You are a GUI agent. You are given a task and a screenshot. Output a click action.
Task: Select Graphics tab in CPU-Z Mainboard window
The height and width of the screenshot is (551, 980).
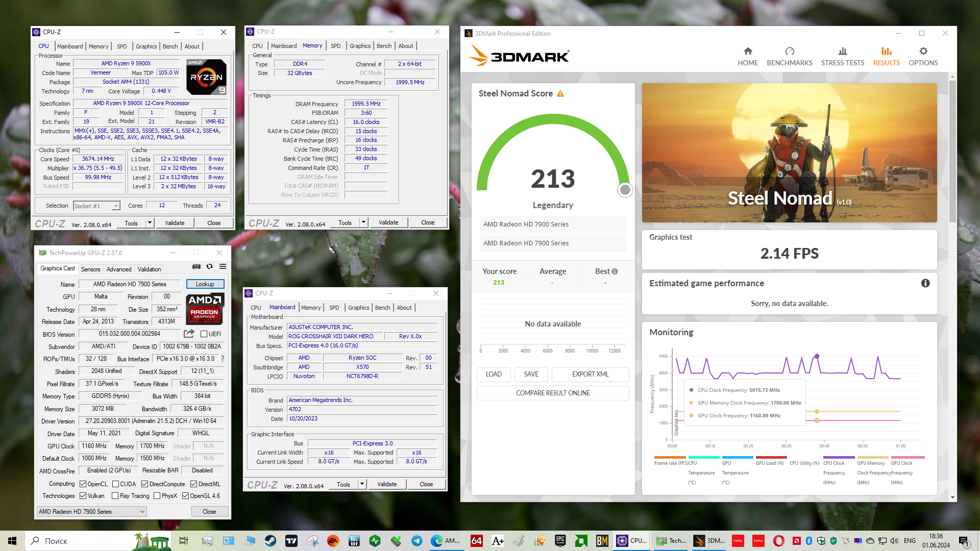click(358, 308)
